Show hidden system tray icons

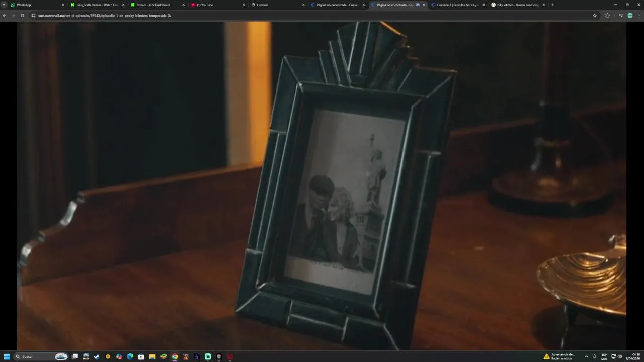point(586,356)
